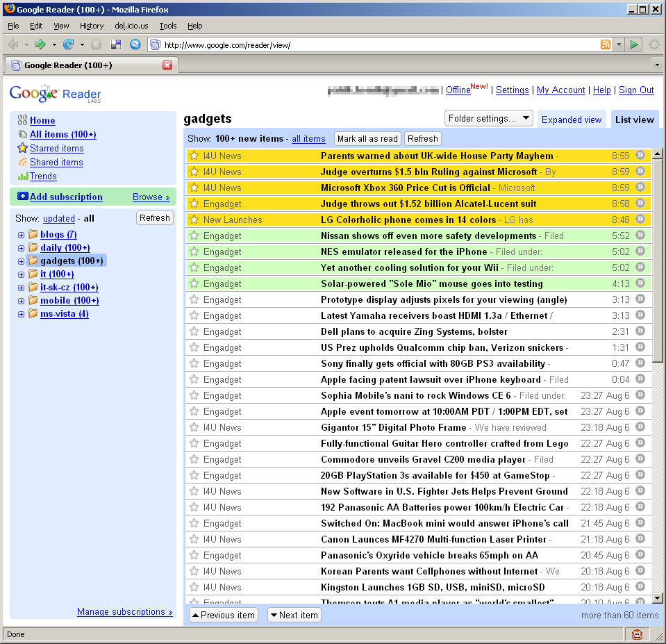Star the 'Fully-functional Guitar Hero controller' item

pyautogui.click(x=194, y=443)
